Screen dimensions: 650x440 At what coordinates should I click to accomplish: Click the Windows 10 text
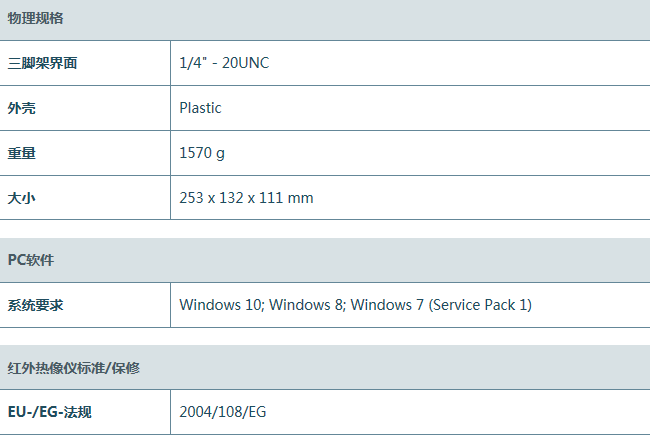(221, 305)
